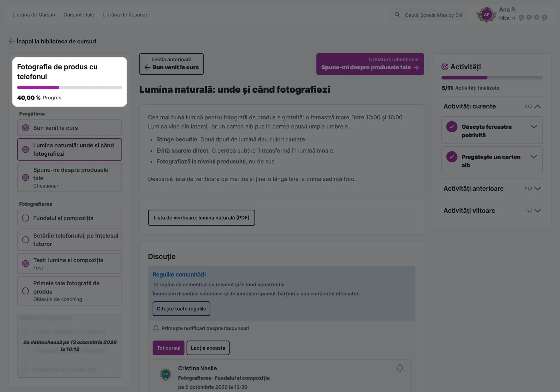Click Citește toate regulile button
The height and width of the screenshot is (392, 560).
pyautogui.click(x=181, y=309)
